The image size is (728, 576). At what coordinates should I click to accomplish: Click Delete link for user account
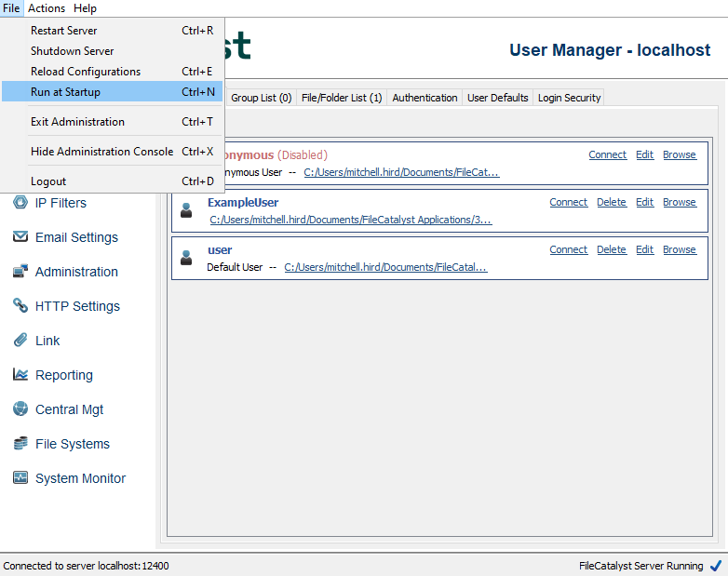[x=612, y=249]
